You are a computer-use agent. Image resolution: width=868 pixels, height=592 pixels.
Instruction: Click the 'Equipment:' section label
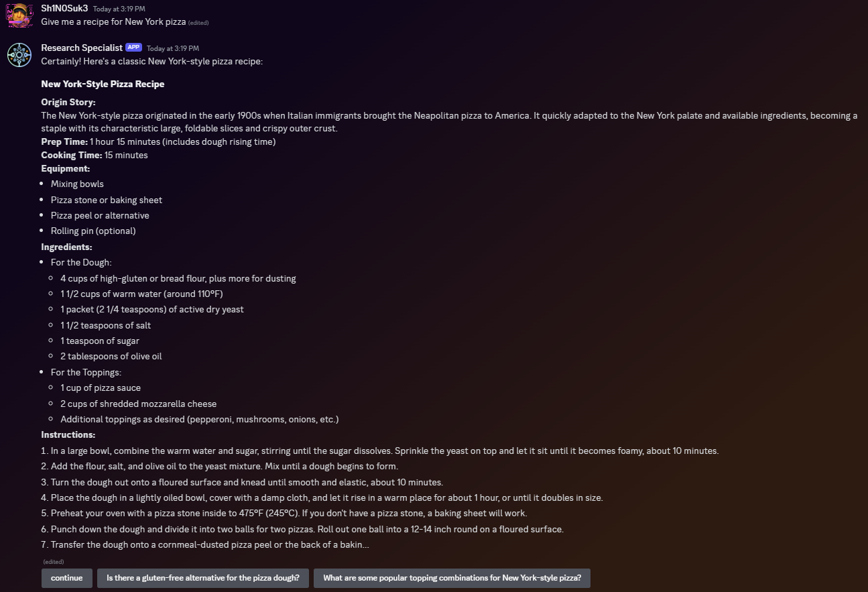(66, 168)
